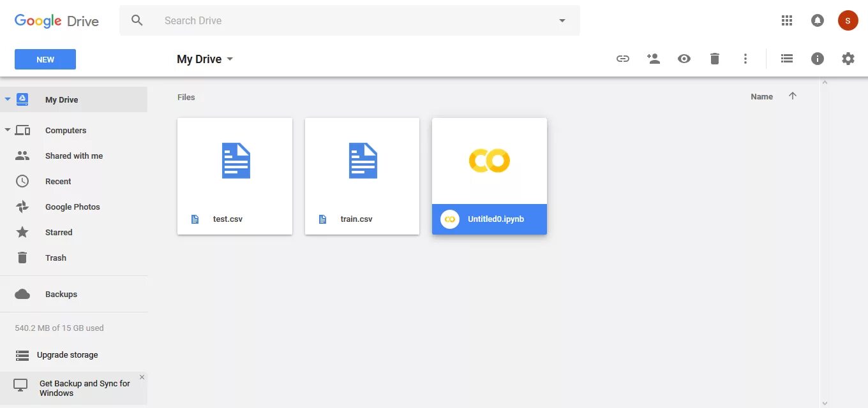The height and width of the screenshot is (408, 868).
Task: Click the Untitled0.ipynb file name
Action: [496, 219]
